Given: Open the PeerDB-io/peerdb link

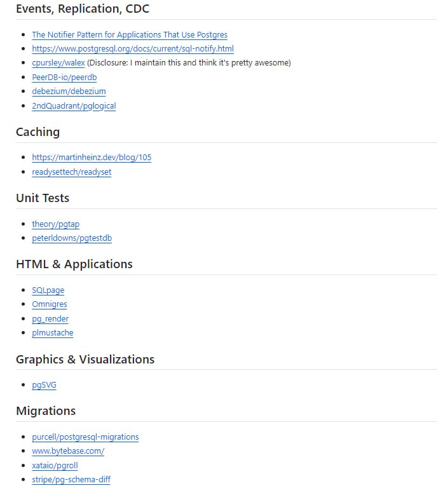Looking at the screenshot, I should tap(64, 78).
